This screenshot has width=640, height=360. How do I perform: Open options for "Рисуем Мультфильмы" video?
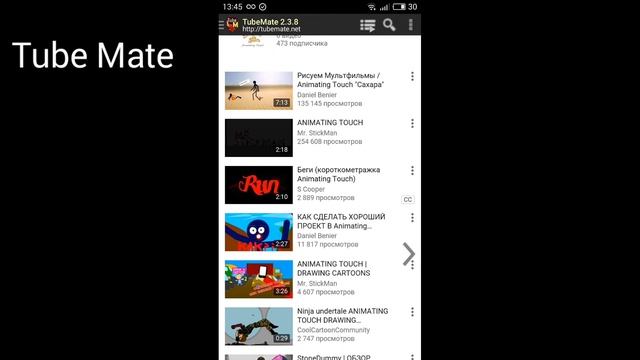point(412,76)
